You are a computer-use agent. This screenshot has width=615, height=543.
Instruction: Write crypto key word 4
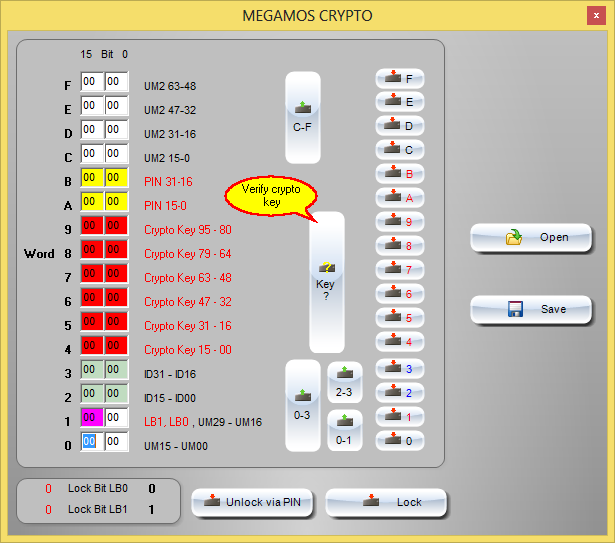click(400, 341)
